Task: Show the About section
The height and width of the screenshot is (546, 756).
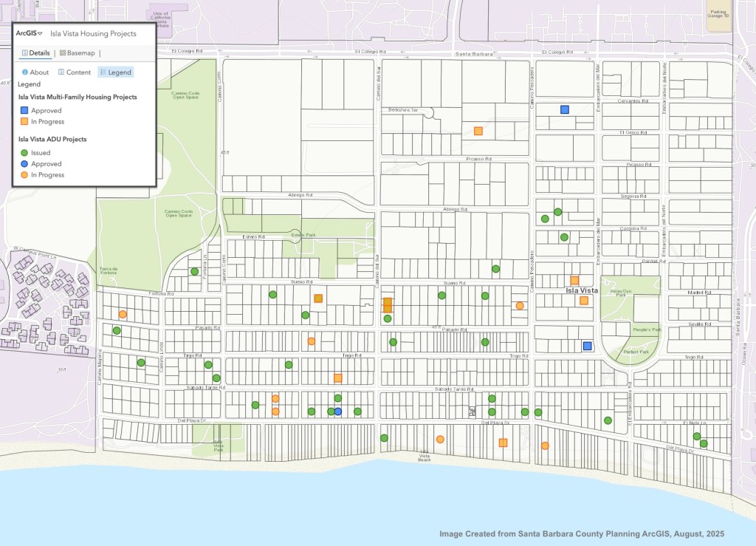Action: [35, 72]
